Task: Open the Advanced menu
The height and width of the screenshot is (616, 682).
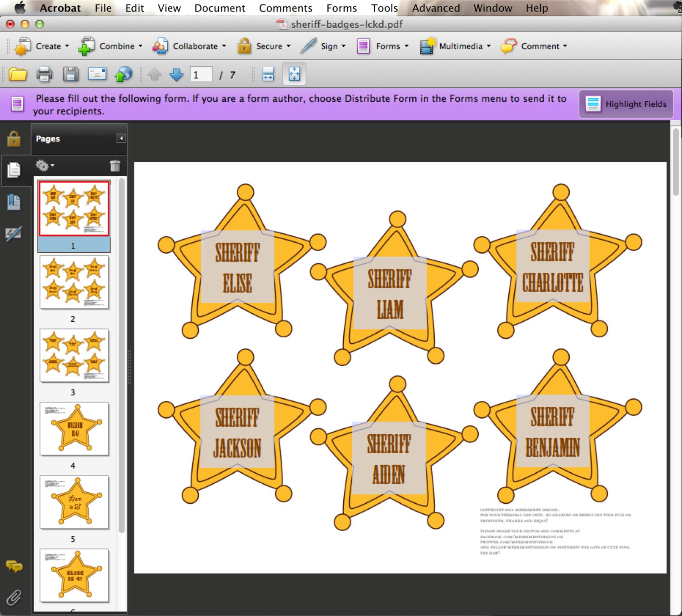Action: pos(436,8)
